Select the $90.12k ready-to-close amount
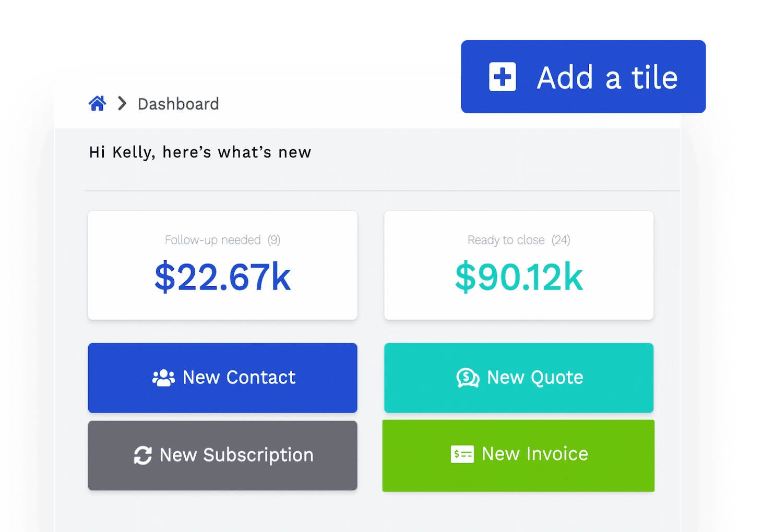 519,277
